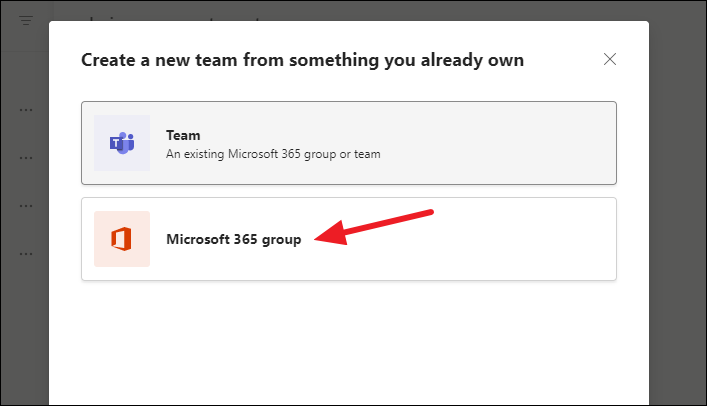Close the create team dialog
The height and width of the screenshot is (406, 707).
click(x=610, y=59)
